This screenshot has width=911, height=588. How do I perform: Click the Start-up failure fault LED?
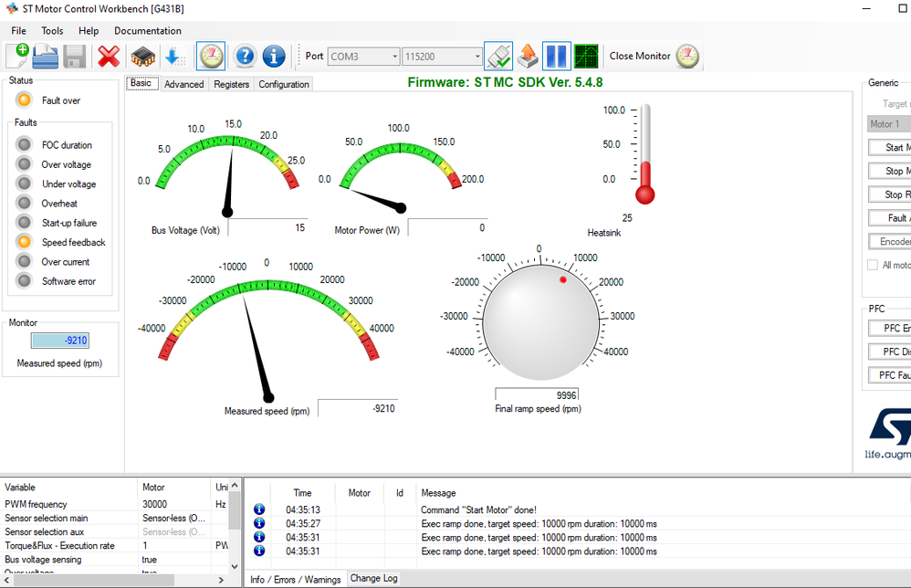click(24, 223)
